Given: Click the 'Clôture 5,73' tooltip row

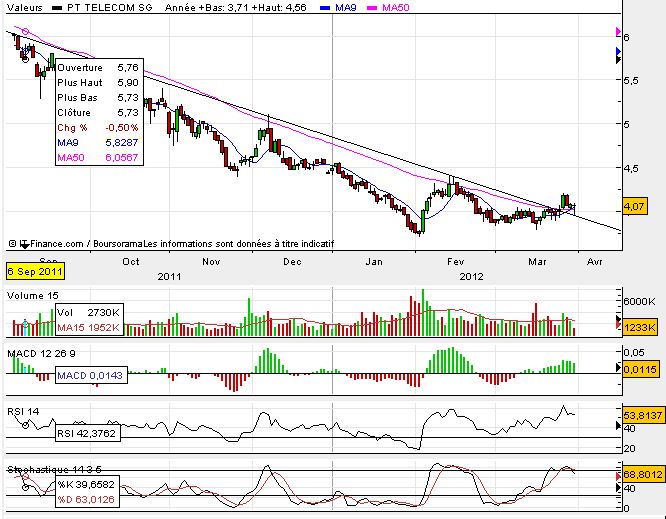Looking at the screenshot, I should [98, 113].
